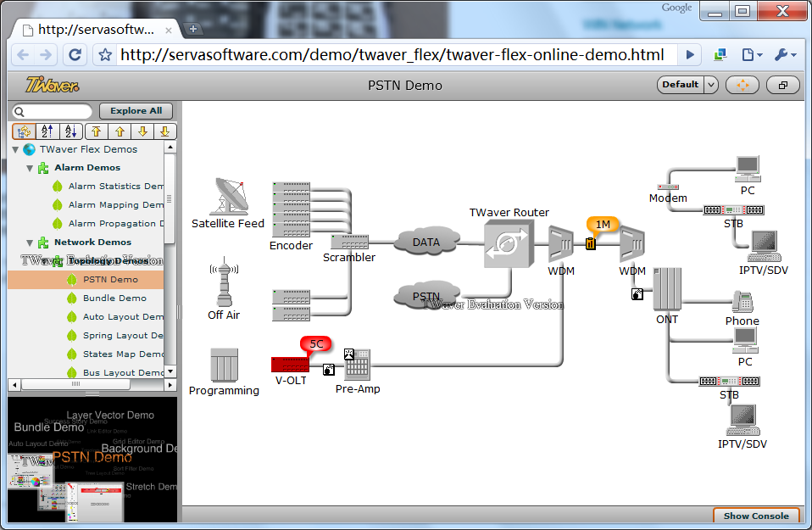Click the upper IPTV/SDV computer node
Screen dimensions: 812x530
[765, 247]
